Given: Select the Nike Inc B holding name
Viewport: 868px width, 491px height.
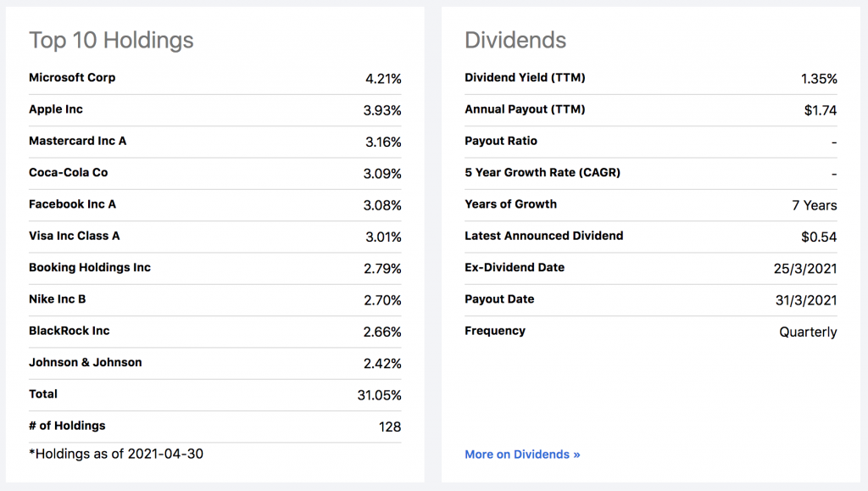Looking at the screenshot, I should tap(58, 299).
